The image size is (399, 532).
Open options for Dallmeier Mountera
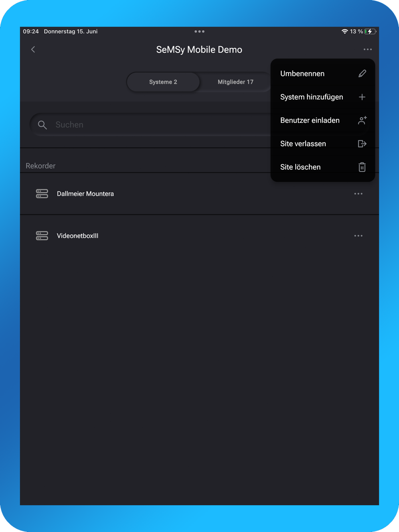(x=358, y=194)
